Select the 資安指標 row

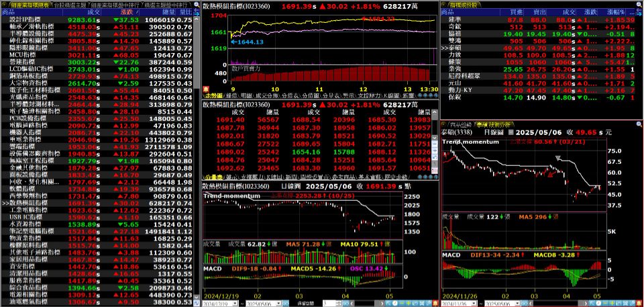tap(97, 267)
